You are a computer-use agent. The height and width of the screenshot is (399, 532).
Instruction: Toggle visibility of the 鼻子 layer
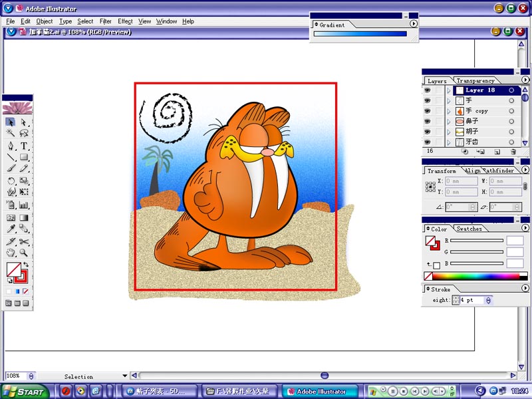pos(428,122)
